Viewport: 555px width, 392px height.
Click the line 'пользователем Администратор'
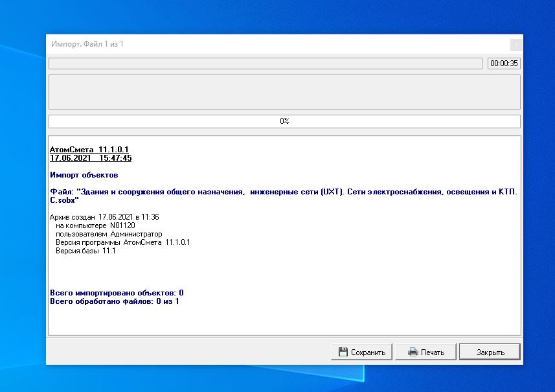[109, 234]
